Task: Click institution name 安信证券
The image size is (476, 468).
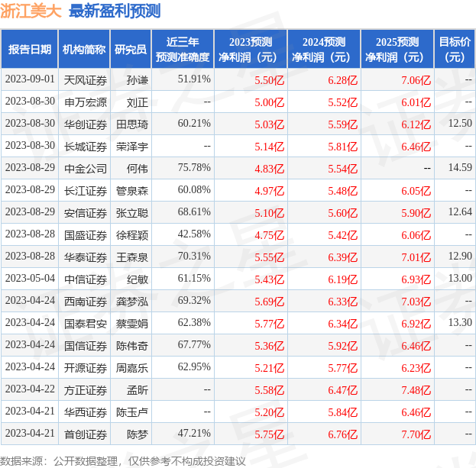Action: [86, 213]
